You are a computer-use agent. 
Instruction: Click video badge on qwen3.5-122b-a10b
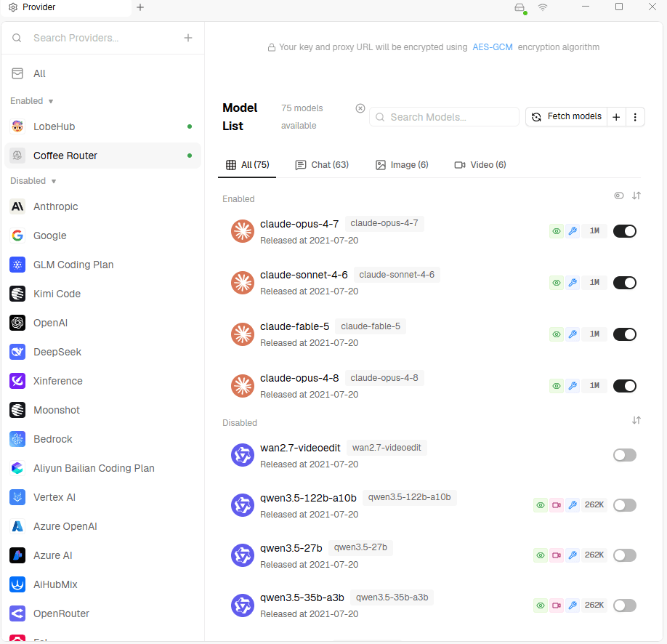556,505
